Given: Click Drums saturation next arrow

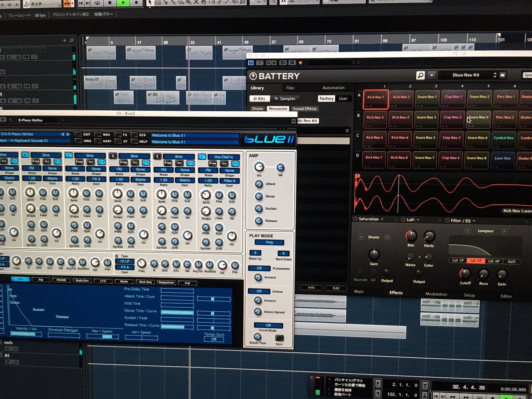Looking at the screenshot, I should tap(387, 237).
